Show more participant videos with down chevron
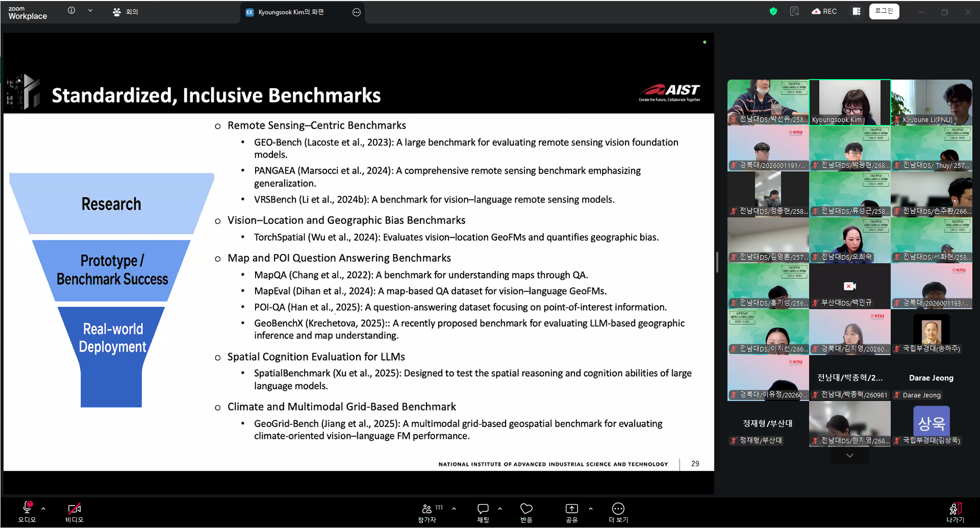Screen dimensions: 980x528 pyautogui.click(x=849, y=456)
